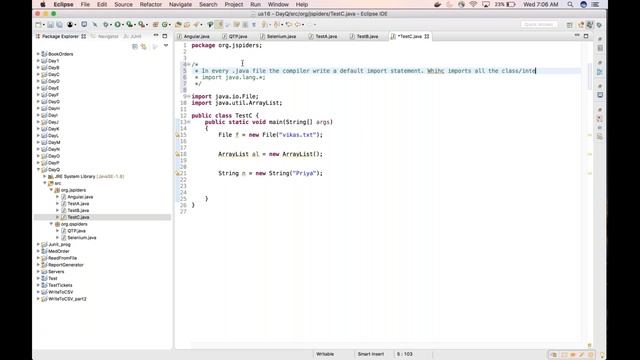Screen dimensions: 640x360
Task: Collapse org.jspiders package
Action: [x=51, y=190]
